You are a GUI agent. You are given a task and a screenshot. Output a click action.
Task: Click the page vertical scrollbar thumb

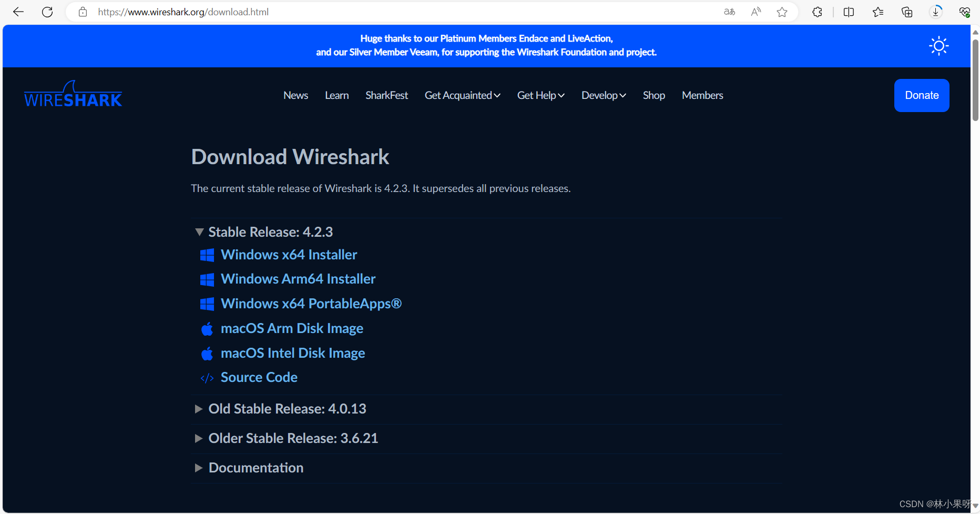click(x=975, y=79)
